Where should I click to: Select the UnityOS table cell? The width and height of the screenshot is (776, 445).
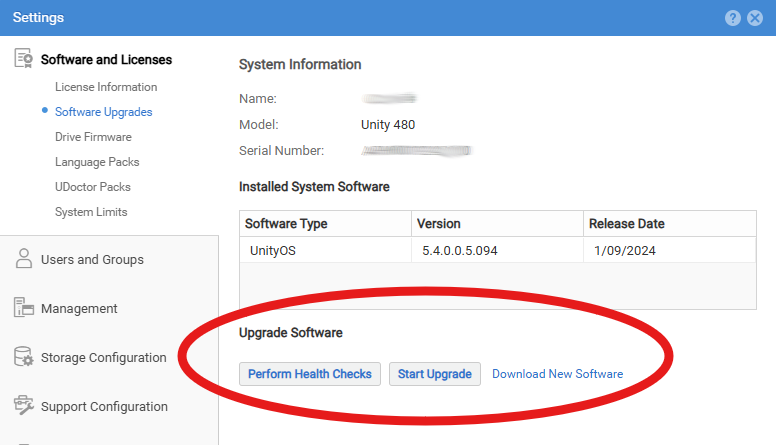pos(325,250)
